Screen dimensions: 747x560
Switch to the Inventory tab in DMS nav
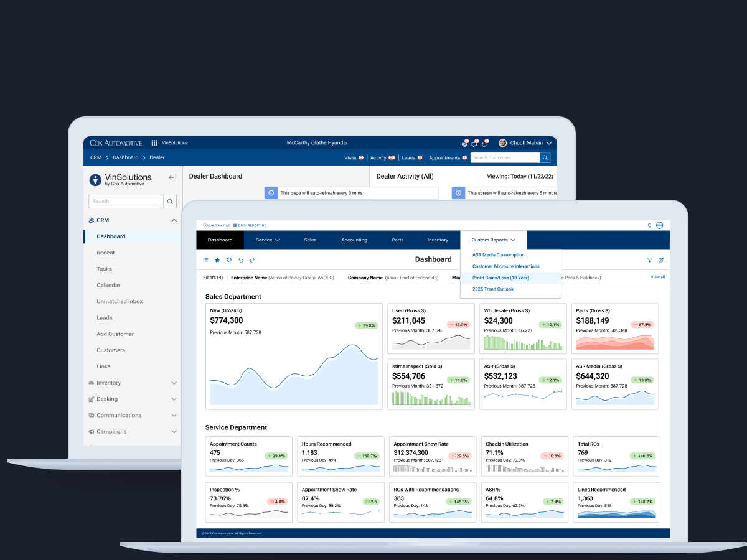pos(438,240)
